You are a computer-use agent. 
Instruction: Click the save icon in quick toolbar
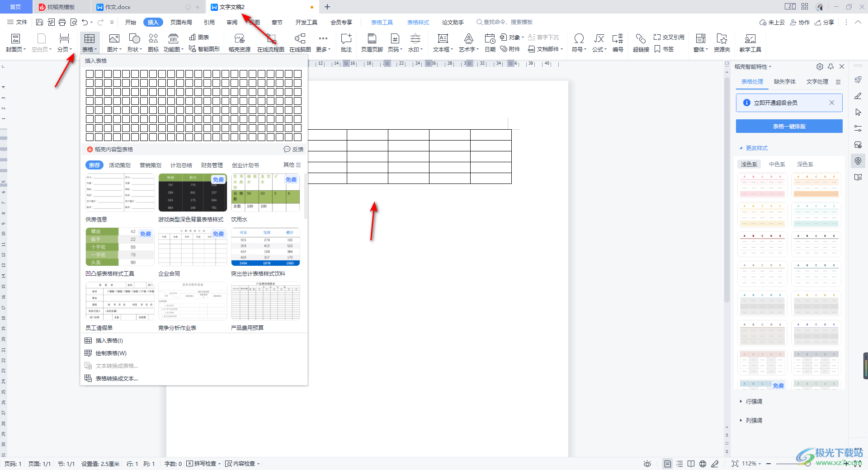[x=40, y=22]
